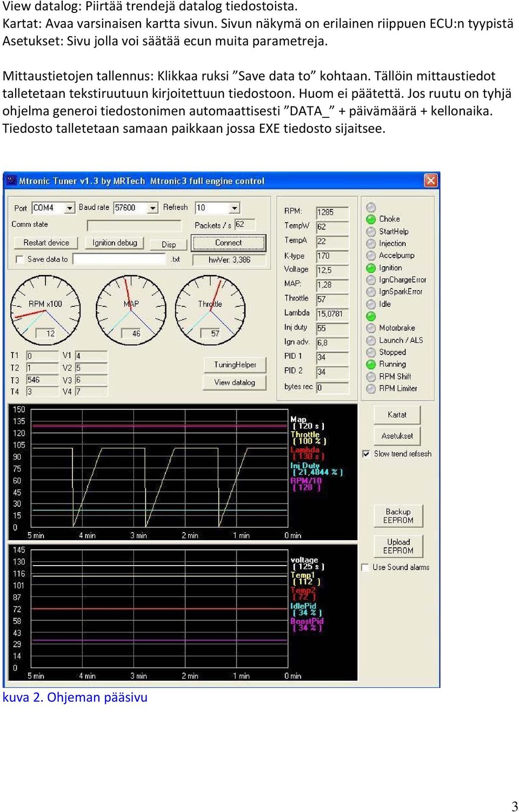Click the RPM/10 legend entry
This screenshot has height=812, width=519.
click(306, 484)
